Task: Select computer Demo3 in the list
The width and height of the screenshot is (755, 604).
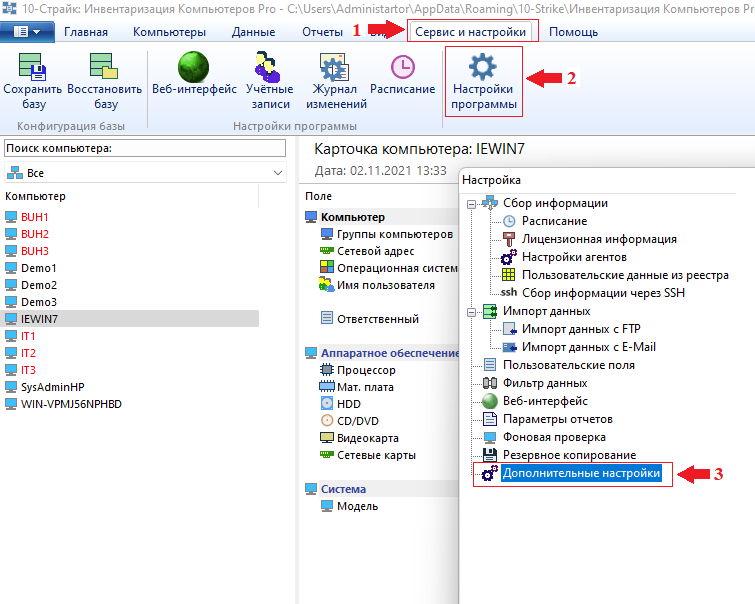Action: 39,302
